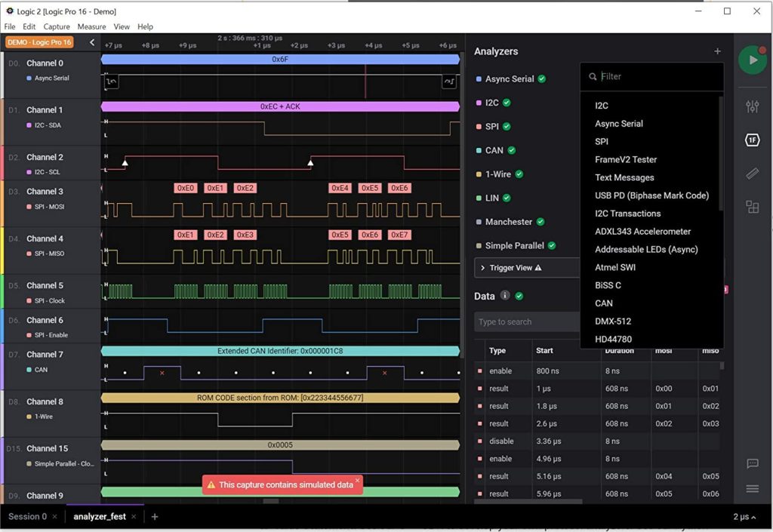Add a new analyzer with the plus icon
This screenshot has height=532, width=773.
(717, 51)
